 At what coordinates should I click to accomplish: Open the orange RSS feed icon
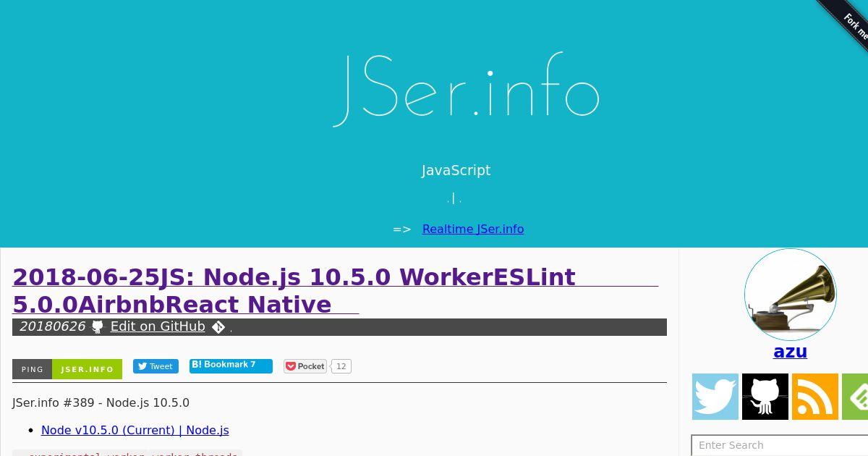(x=815, y=397)
